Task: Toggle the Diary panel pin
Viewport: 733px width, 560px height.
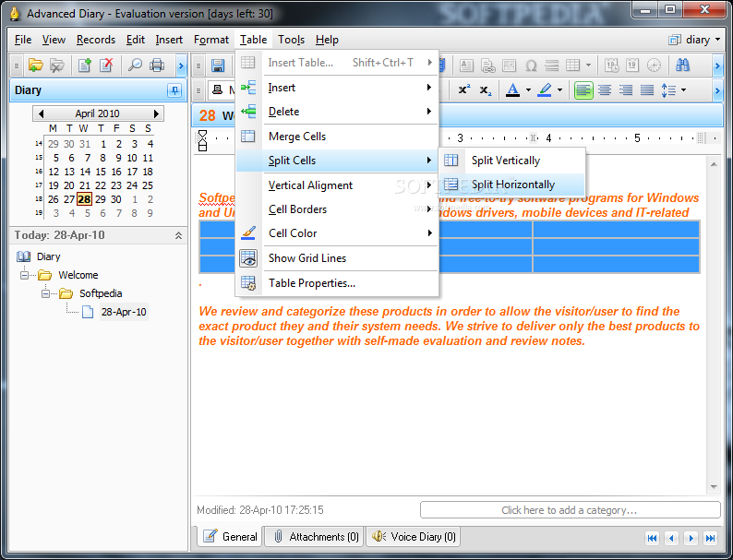Action: coord(174,90)
